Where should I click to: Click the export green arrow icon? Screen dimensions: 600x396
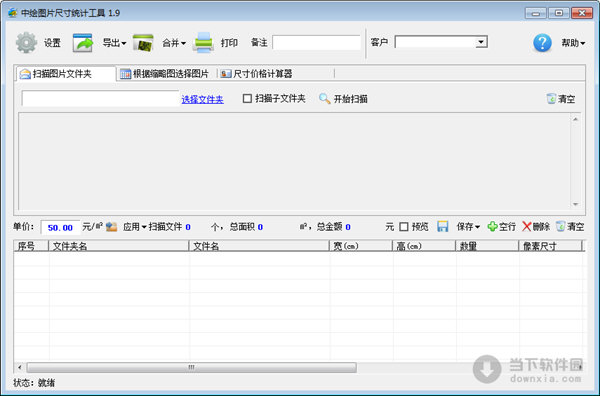(x=83, y=42)
